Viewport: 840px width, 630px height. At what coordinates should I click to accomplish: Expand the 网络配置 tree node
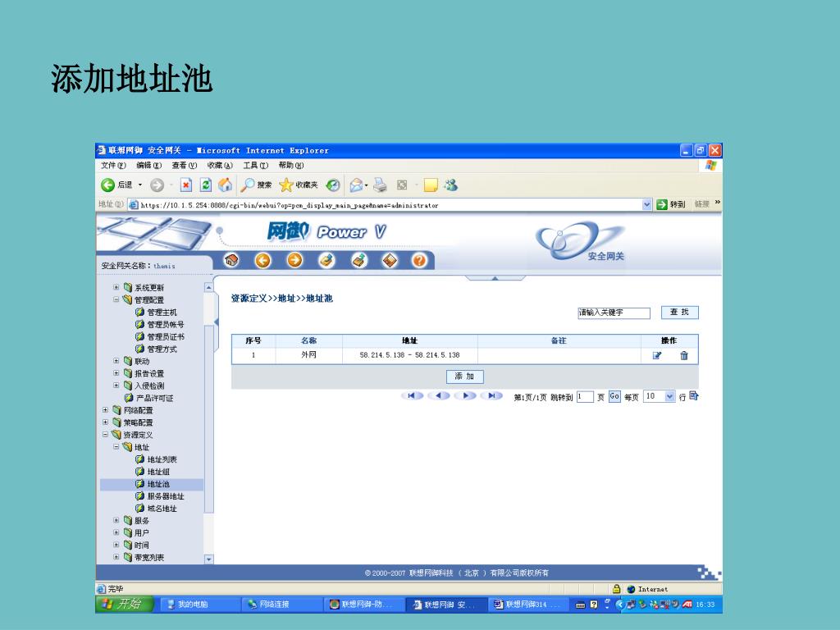[106, 410]
